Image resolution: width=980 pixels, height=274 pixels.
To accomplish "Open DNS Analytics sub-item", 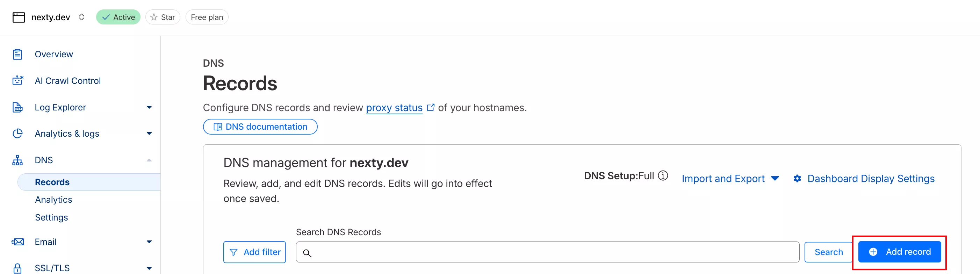I will (x=53, y=200).
